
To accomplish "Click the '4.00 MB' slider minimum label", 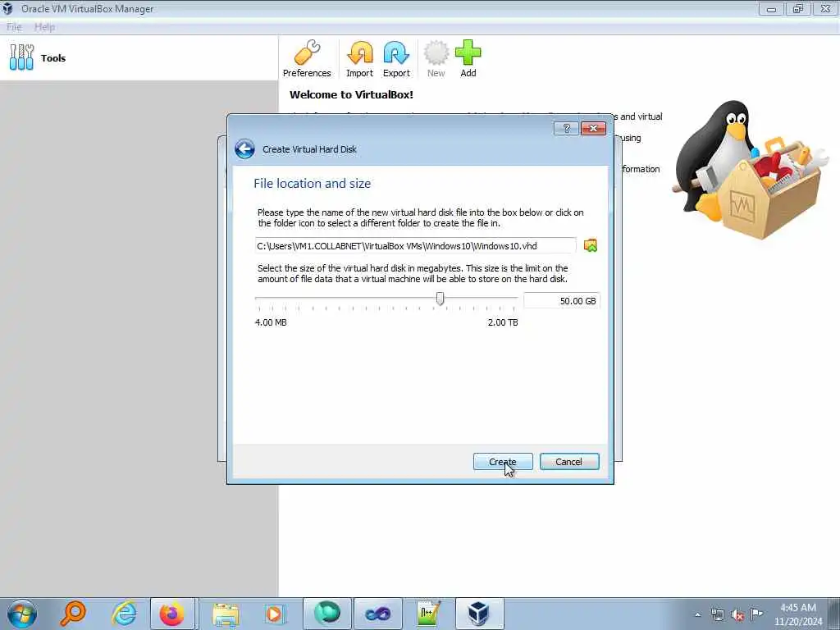I will click(271, 322).
